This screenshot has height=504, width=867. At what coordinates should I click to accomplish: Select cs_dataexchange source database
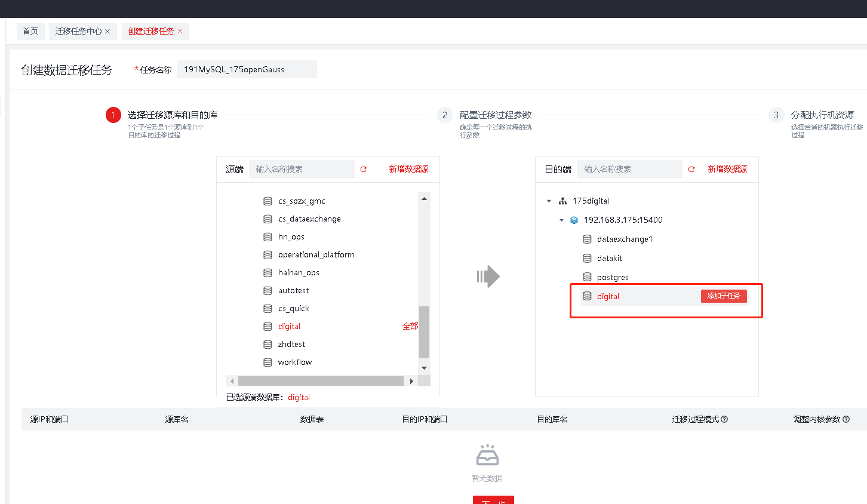coord(309,219)
